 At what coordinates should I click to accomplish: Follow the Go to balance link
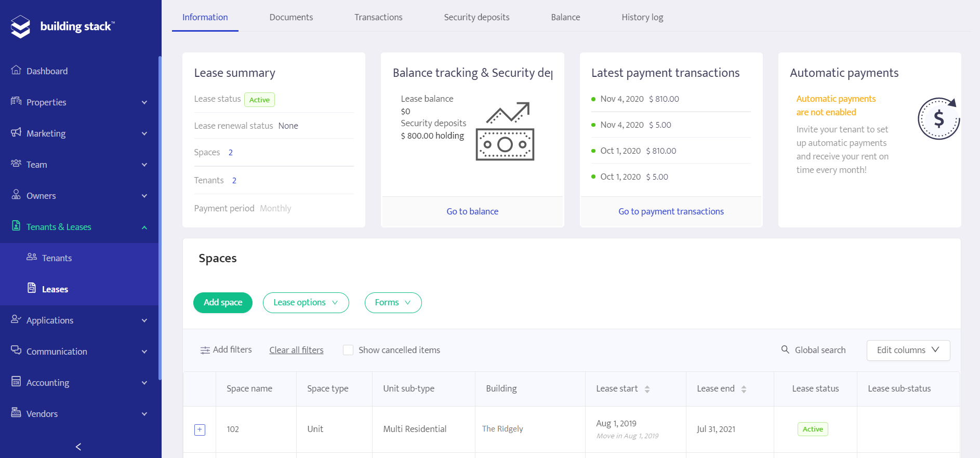coord(472,211)
